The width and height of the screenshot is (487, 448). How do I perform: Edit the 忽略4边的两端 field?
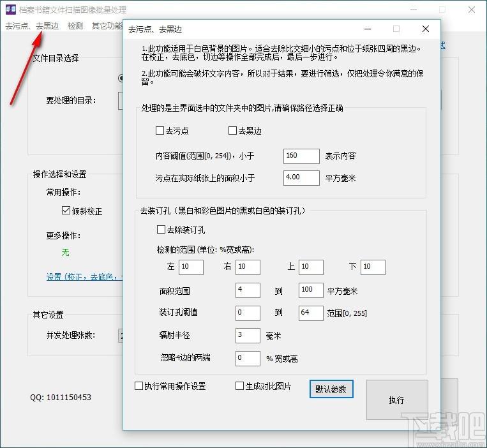coord(248,359)
